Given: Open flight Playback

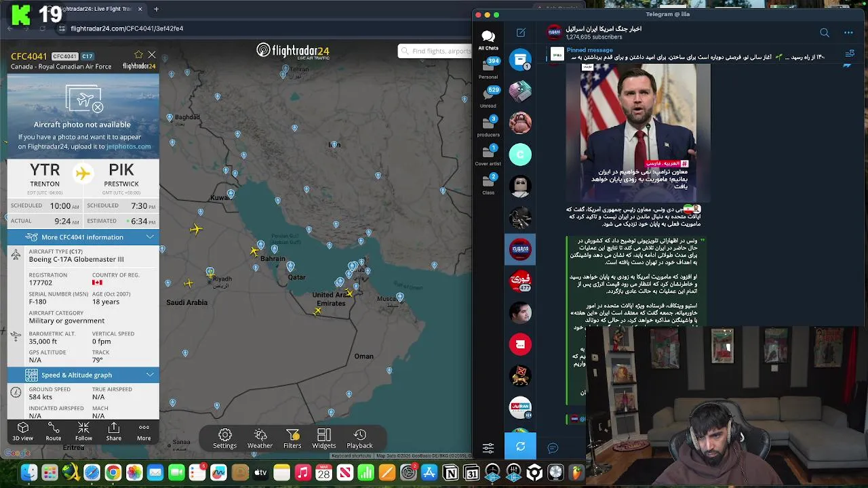Looking at the screenshot, I should tap(360, 439).
